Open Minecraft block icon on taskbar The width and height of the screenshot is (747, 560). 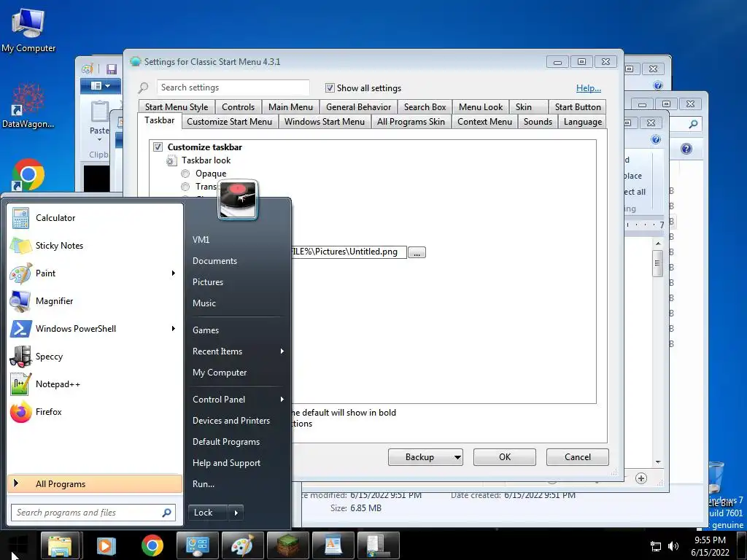[287, 545]
